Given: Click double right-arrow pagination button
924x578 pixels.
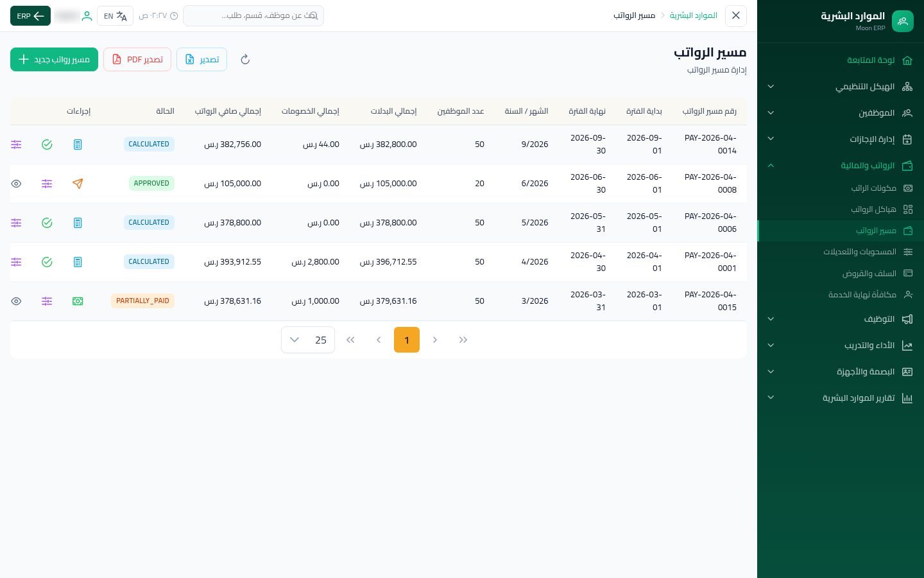Looking at the screenshot, I should coord(463,340).
